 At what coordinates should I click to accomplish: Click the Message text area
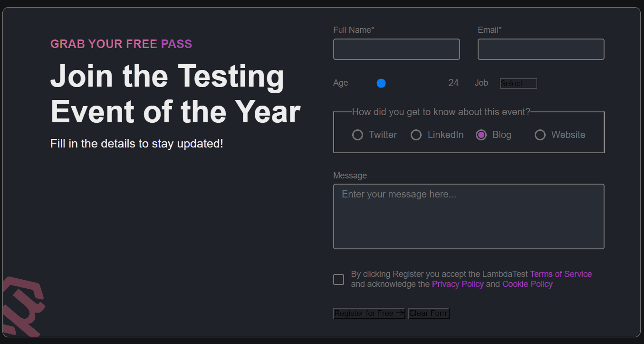coord(469,216)
